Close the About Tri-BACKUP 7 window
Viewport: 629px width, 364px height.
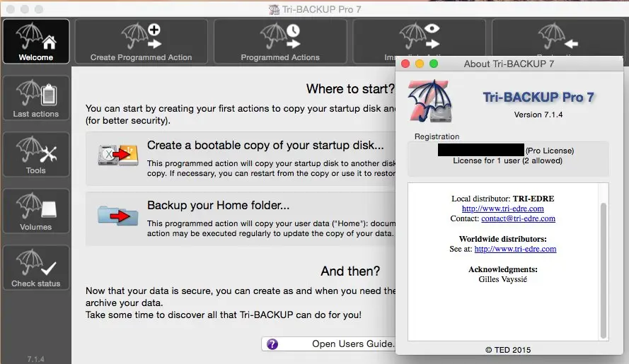pyautogui.click(x=405, y=64)
